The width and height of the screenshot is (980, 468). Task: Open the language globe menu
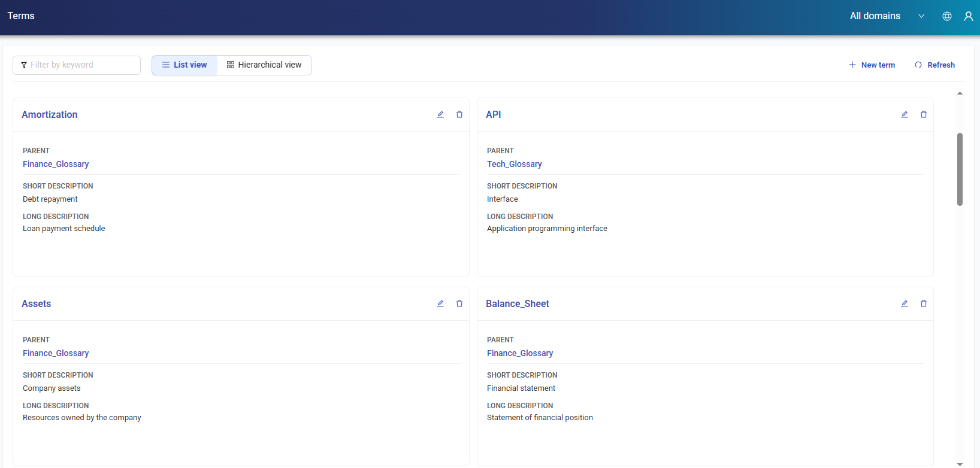coord(947,16)
